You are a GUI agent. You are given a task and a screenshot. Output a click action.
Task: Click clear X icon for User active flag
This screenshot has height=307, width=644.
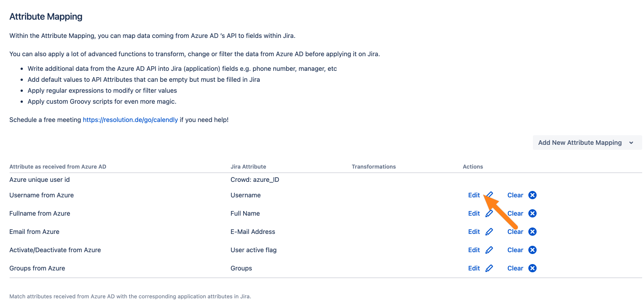click(x=532, y=250)
